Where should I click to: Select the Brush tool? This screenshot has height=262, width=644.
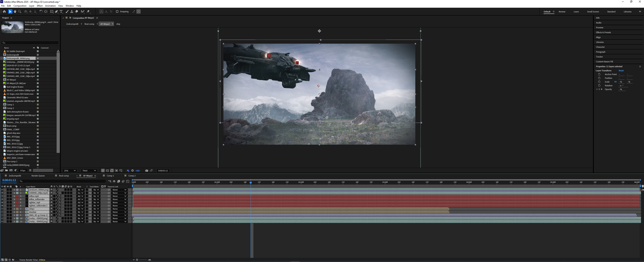[x=67, y=12]
